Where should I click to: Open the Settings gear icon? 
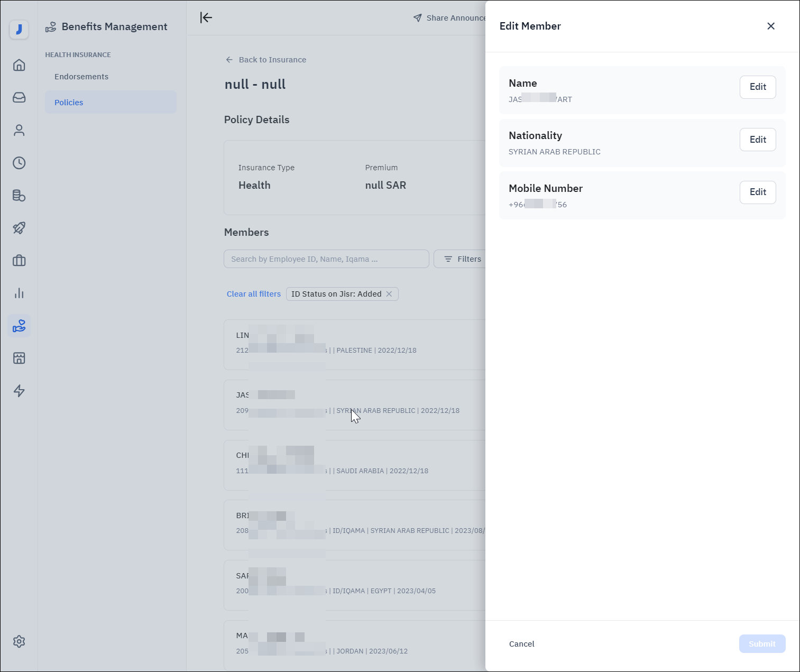pos(19,641)
